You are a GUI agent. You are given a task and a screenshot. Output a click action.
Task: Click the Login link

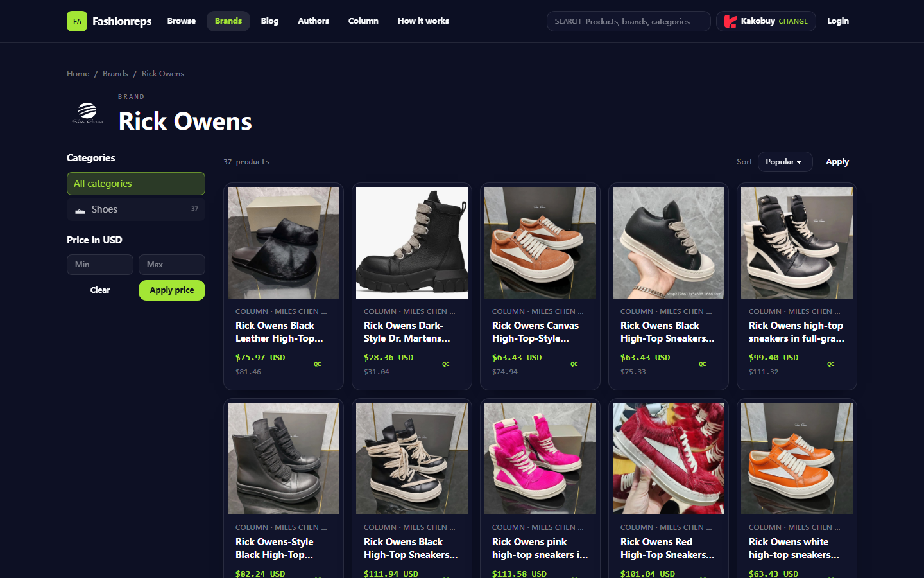tap(838, 21)
